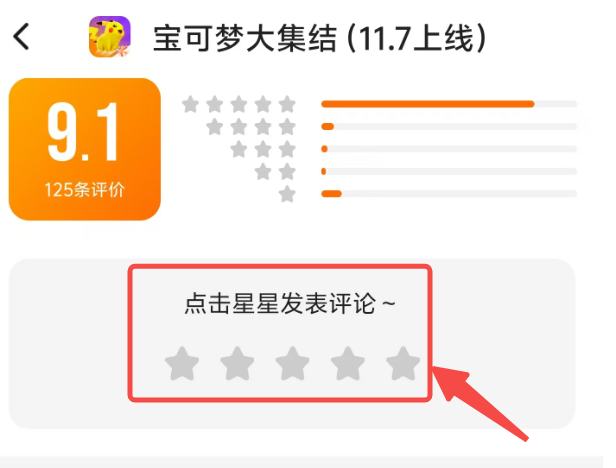Click the two-star rating distribution bar
Screen dimensions: 616x468
tap(449, 171)
